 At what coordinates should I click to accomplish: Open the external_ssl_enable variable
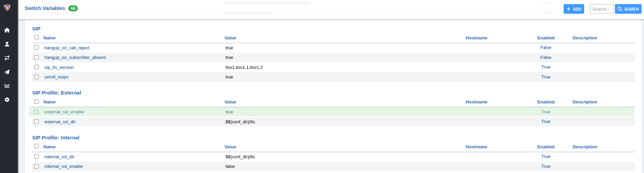click(x=64, y=112)
